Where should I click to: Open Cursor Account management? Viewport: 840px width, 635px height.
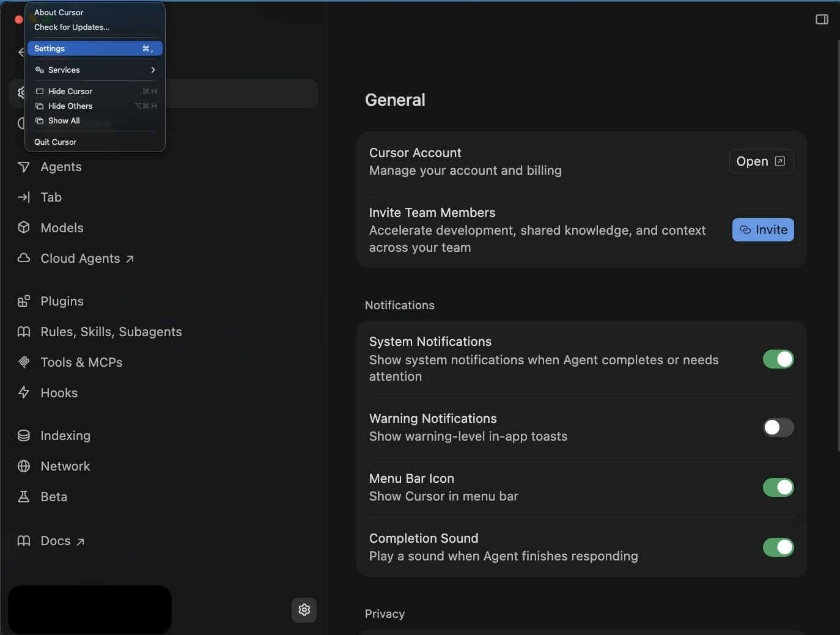click(761, 161)
